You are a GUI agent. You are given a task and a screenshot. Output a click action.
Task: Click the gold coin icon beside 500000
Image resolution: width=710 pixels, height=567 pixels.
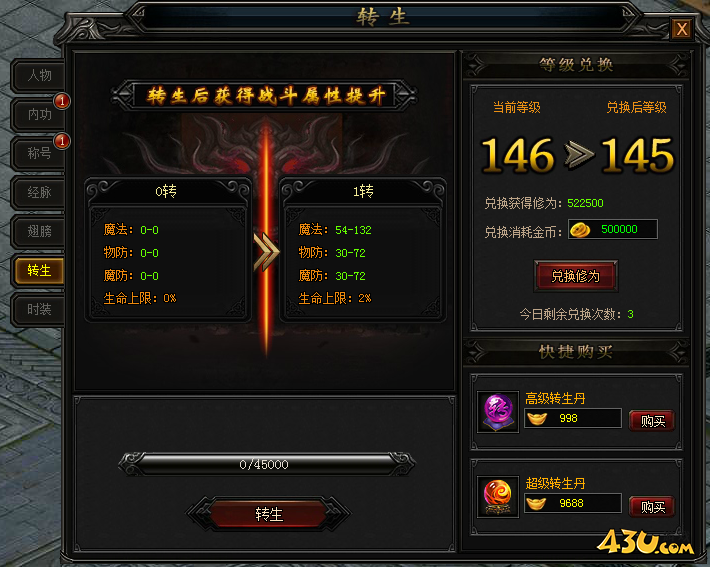[580, 230]
